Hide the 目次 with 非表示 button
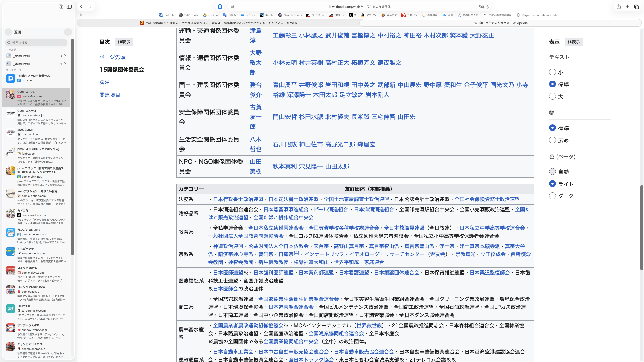Viewport: 644px width, 362px height. point(124,42)
